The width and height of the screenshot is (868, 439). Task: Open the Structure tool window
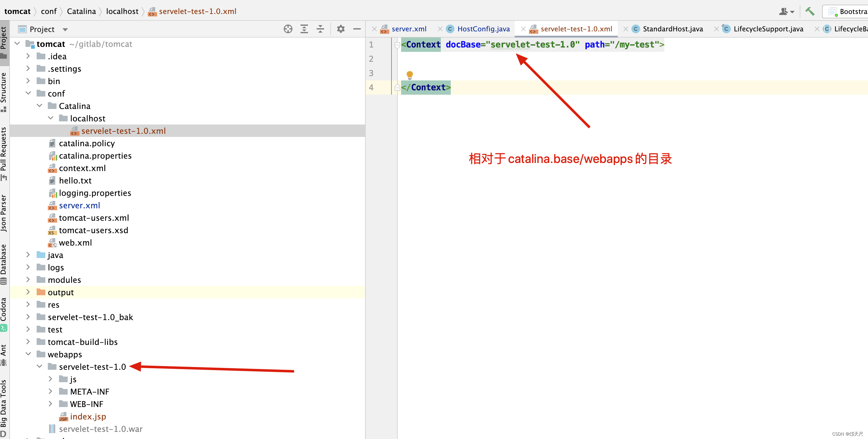4,92
